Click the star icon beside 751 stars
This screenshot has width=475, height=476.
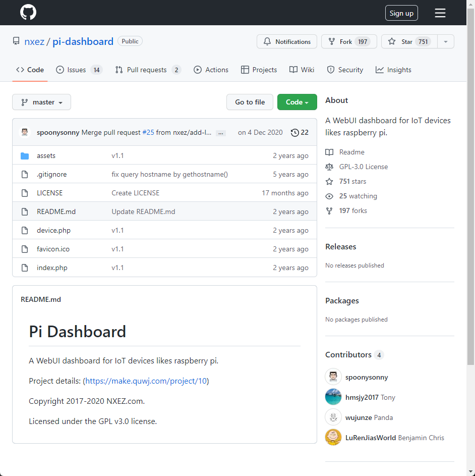coord(329,182)
